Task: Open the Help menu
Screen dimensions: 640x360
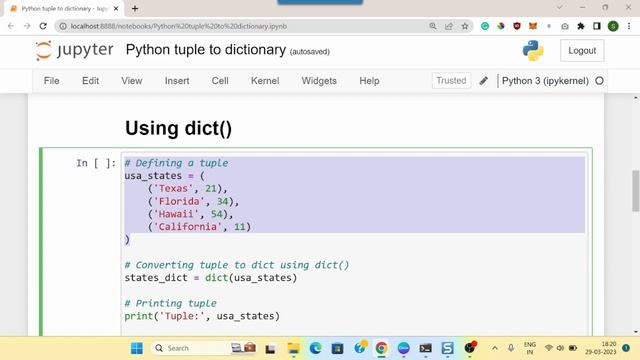Action: coord(369,81)
